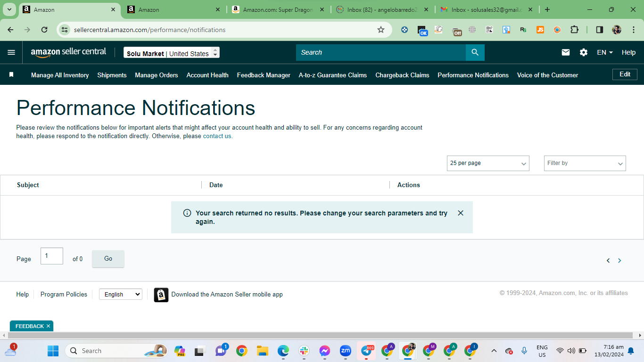This screenshot has height=362, width=644.
Task: Open Chargeback Claims
Action: tap(402, 75)
